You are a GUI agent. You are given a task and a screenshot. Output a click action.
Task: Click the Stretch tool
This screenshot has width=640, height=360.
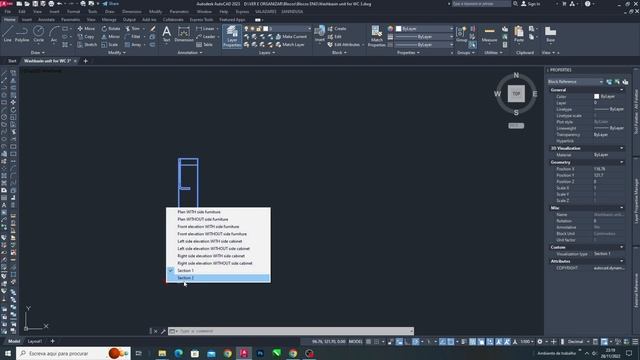click(87, 44)
